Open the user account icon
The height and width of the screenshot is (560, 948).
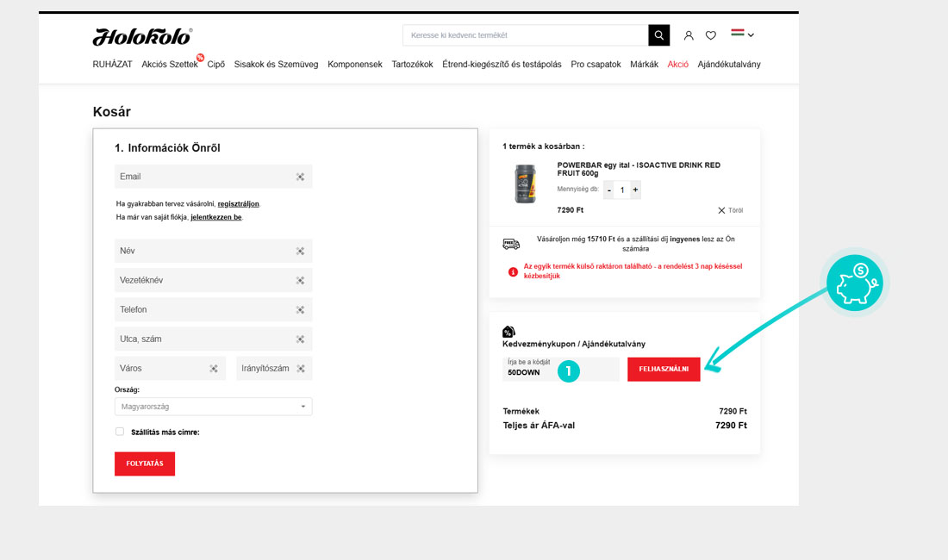pyautogui.click(x=689, y=35)
